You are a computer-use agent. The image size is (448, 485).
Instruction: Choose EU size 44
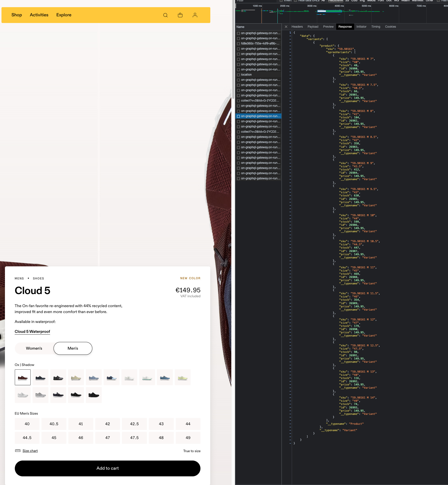(x=188, y=424)
